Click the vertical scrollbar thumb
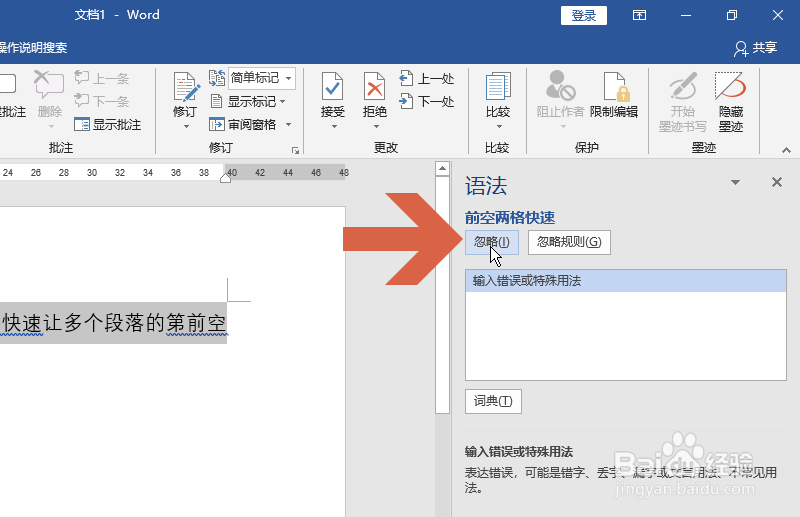 tap(442, 295)
